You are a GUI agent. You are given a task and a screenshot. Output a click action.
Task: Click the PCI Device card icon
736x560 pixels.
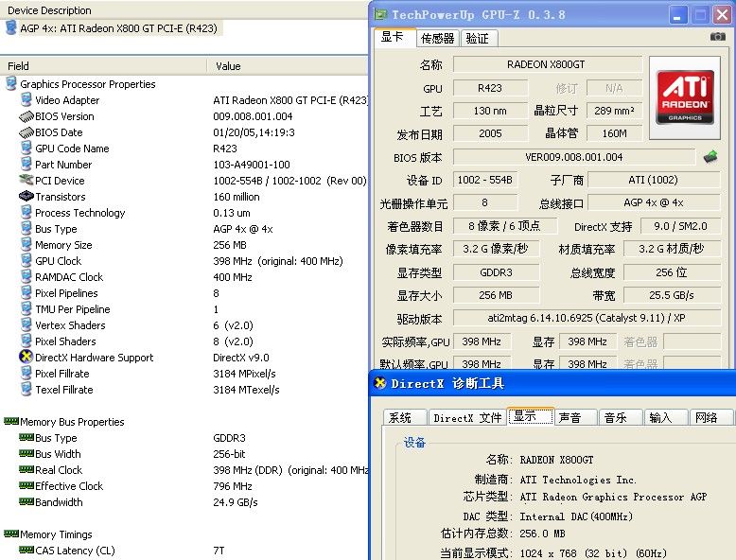(26, 180)
